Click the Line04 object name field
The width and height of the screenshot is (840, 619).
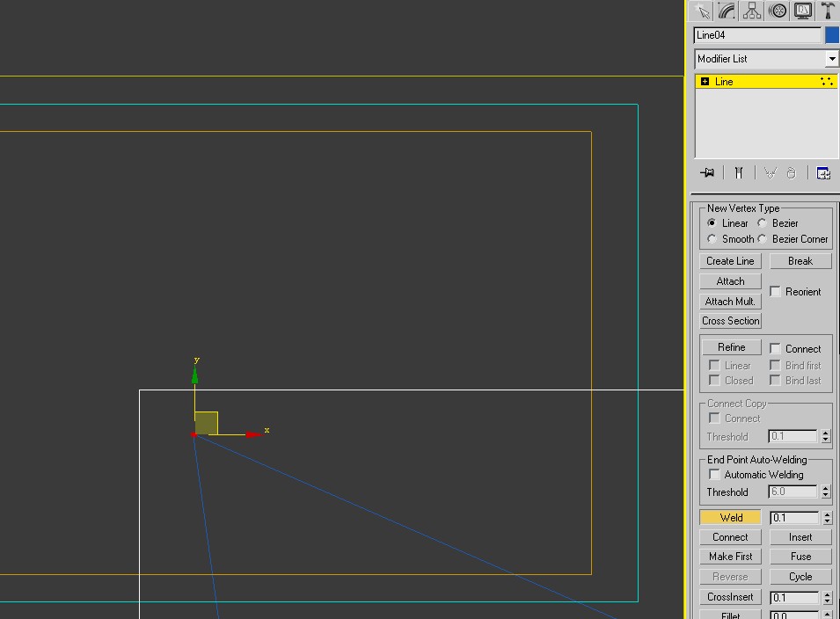pos(757,35)
